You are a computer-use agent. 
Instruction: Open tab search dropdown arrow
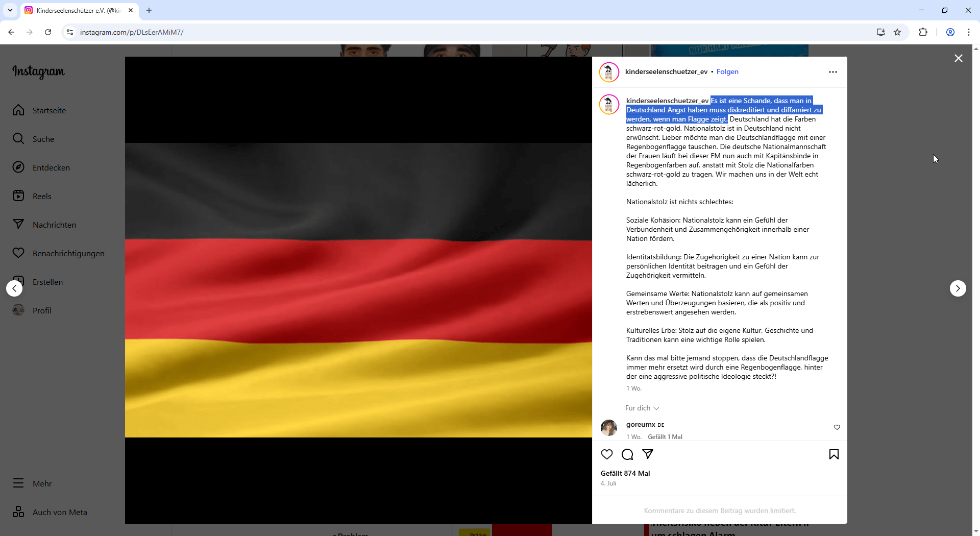(x=10, y=10)
